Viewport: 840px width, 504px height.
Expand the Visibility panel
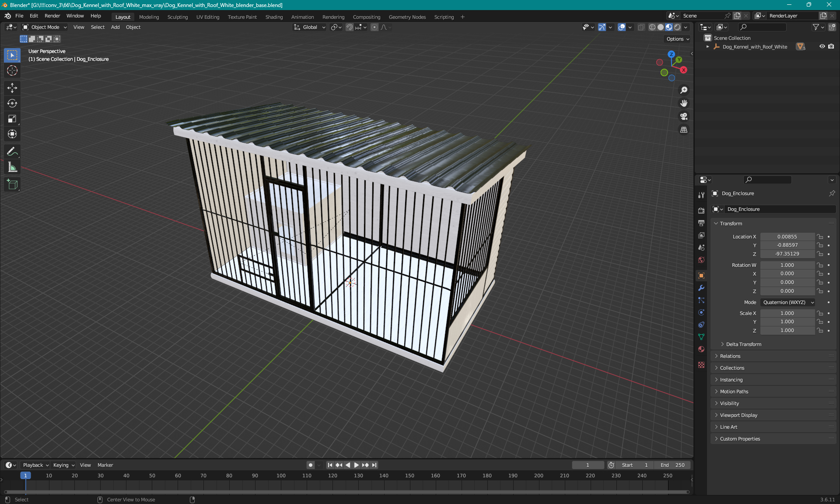(729, 403)
